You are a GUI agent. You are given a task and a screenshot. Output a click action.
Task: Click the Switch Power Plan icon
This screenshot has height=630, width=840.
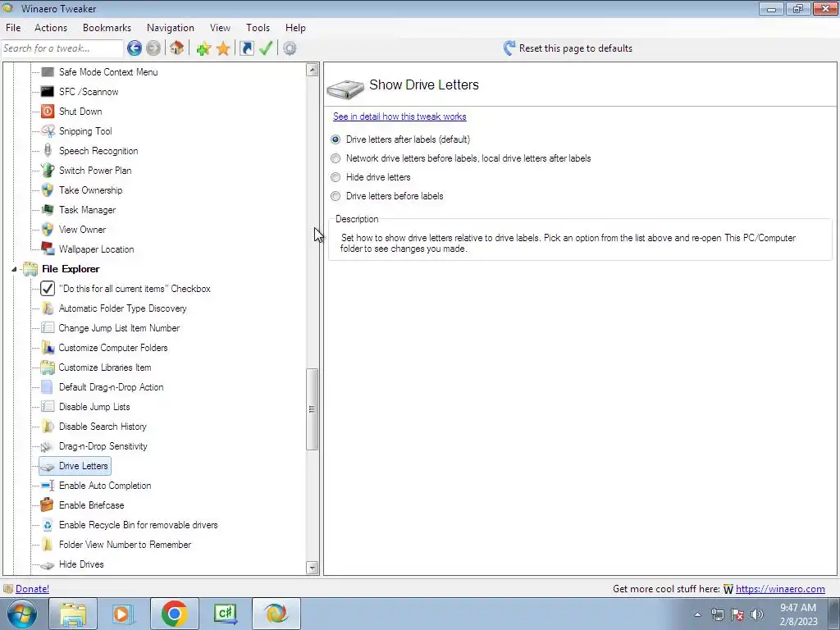coord(48,171)
